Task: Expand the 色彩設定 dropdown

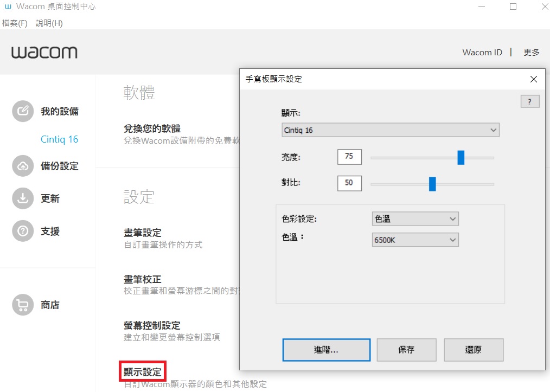Action: [415, 219]
